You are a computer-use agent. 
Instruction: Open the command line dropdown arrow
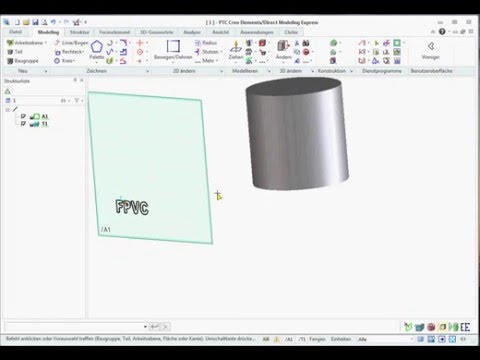click(145, 327)
